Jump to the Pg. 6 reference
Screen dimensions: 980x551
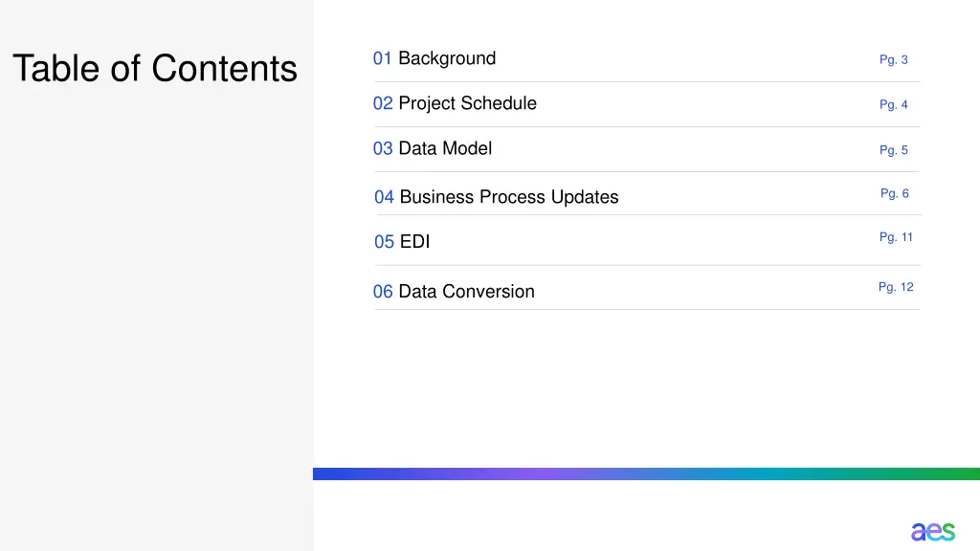point(895,193)
